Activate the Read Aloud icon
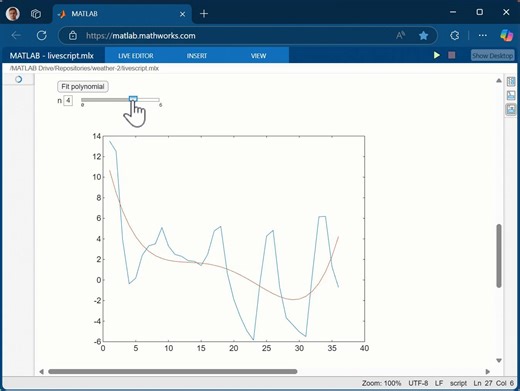This screenshot has height=391, width=520. point(400,35)
